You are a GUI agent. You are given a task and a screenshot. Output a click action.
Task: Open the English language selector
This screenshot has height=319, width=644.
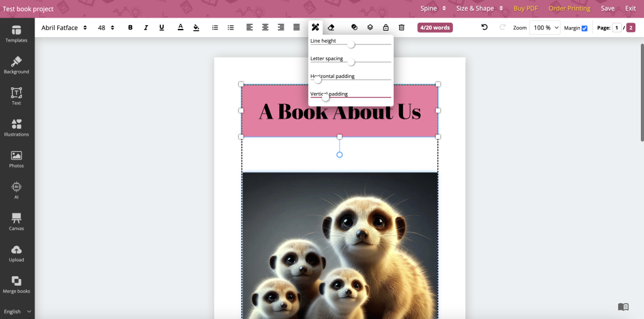tap(17, 311)
